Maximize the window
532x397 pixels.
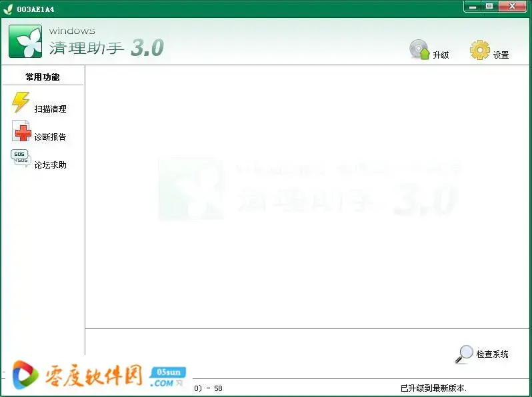(489, 7)
